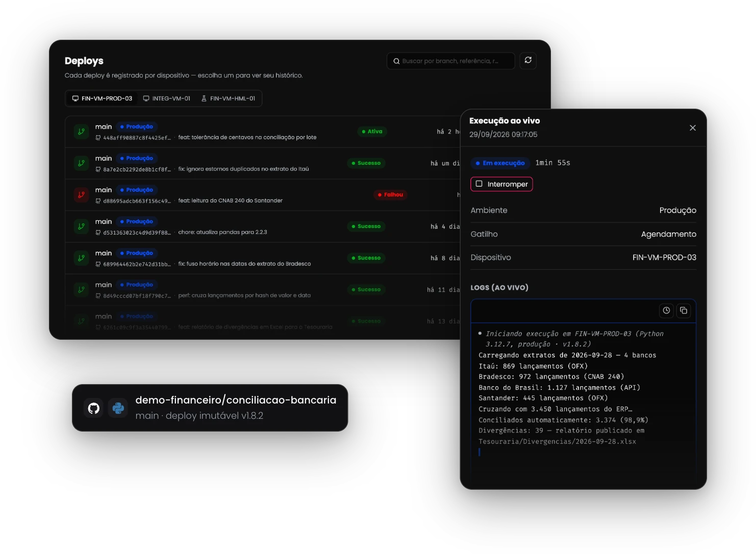Open deploy 'perf: cruza lançamentos por hash'
This screenshot has width=756, height=554.
point(244,295)
